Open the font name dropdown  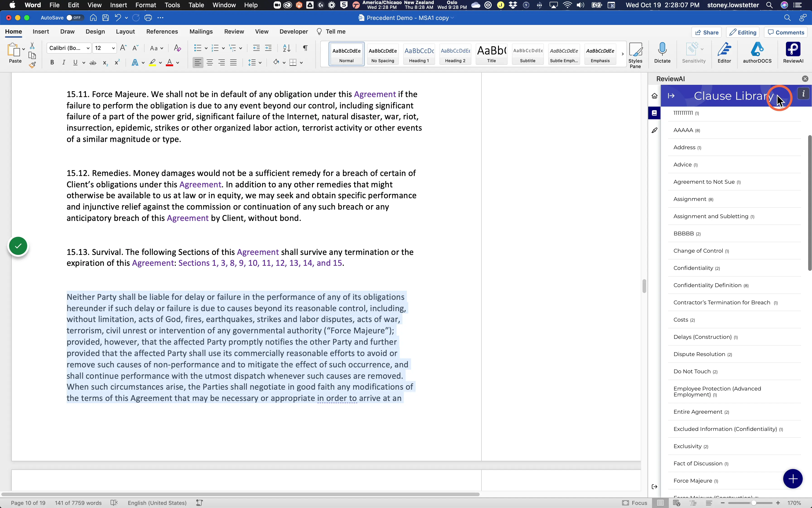pos(88,48)
